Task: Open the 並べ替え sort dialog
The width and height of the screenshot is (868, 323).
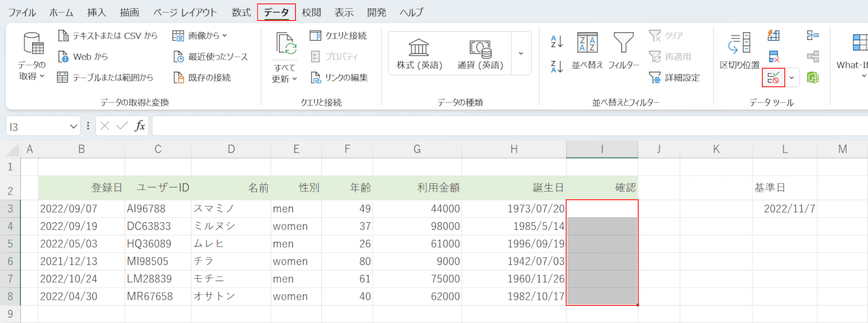Action: pyautogui.click(x=587, y=50)
